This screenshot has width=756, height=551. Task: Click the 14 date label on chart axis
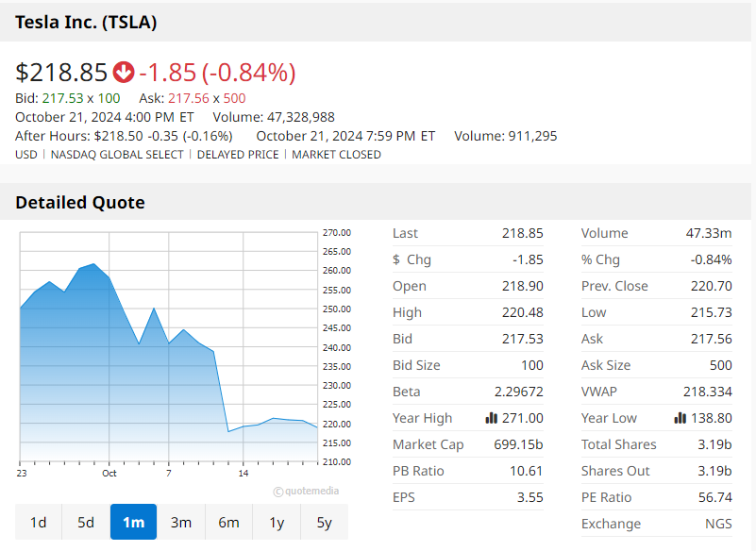[243, 474]
